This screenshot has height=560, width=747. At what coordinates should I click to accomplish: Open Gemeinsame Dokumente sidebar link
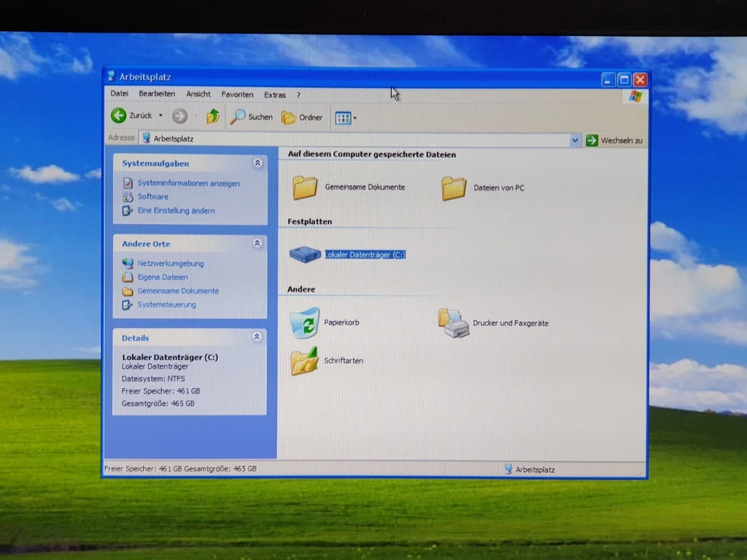178,291
